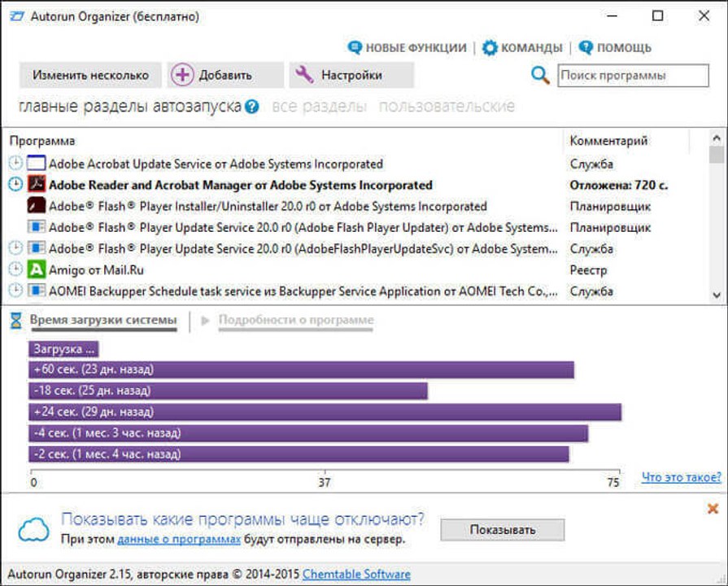Open Chemtable Software link
The width and height of the screenshot is (728, 586).
pyautogui.click(x=356, y=575)
